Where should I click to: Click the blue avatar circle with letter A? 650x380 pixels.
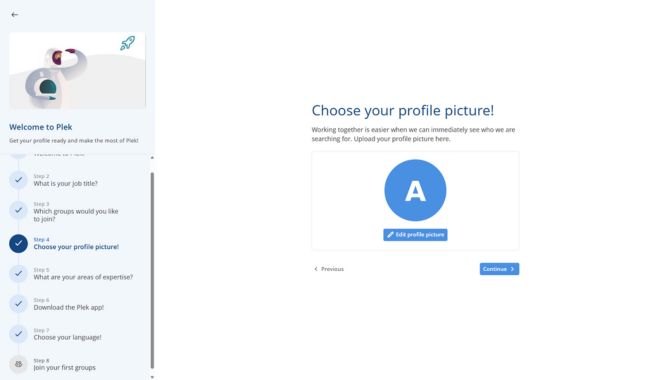(x=415, y=190)
